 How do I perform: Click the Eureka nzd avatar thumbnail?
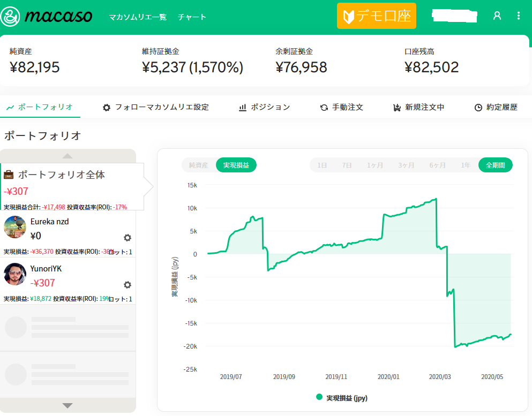(x=15, y=227)
